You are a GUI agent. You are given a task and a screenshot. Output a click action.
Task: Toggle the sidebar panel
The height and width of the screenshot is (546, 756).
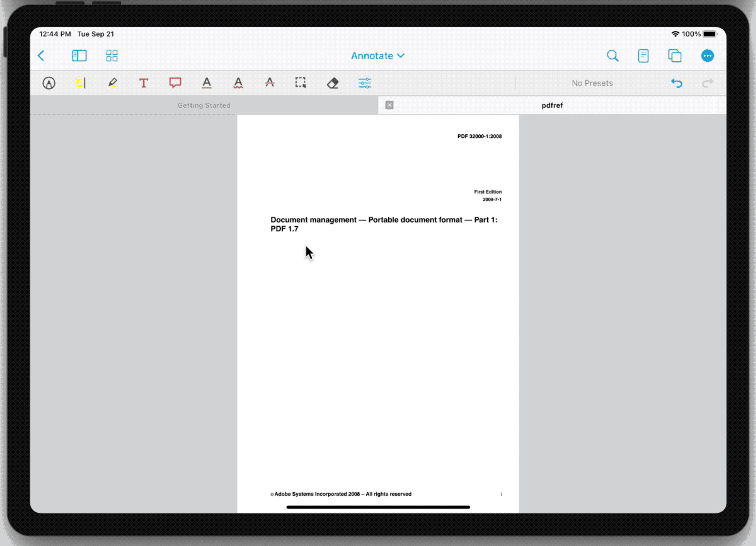(79, 56)
